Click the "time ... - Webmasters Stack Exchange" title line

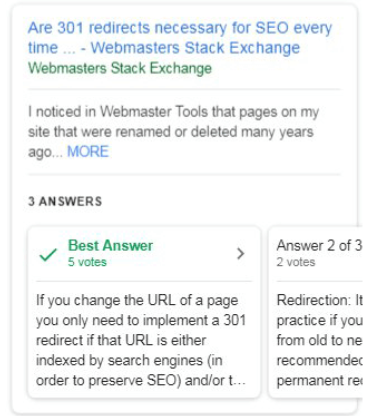[x=164, y=48]
